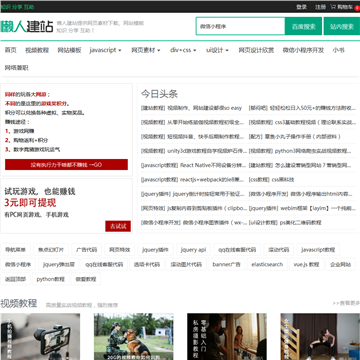Click the jquery插件 tag
This screenshot has height=360, width=360.
point(155,250)
